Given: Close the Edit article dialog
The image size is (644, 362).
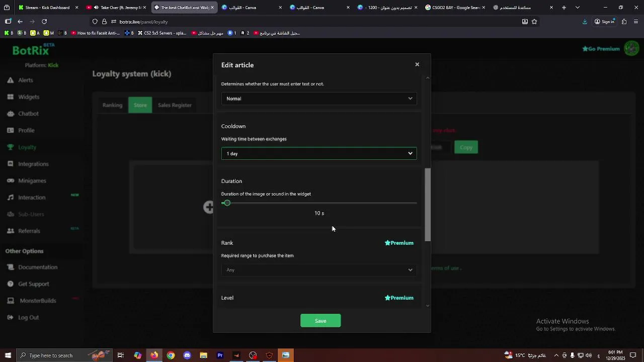Looking at the screenshot, I should click(x=417, y=64).
